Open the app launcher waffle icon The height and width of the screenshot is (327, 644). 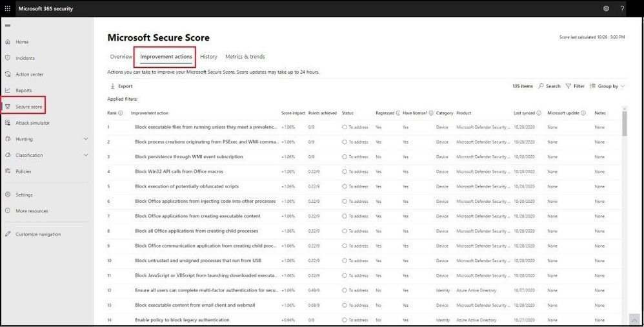(7, 8)
